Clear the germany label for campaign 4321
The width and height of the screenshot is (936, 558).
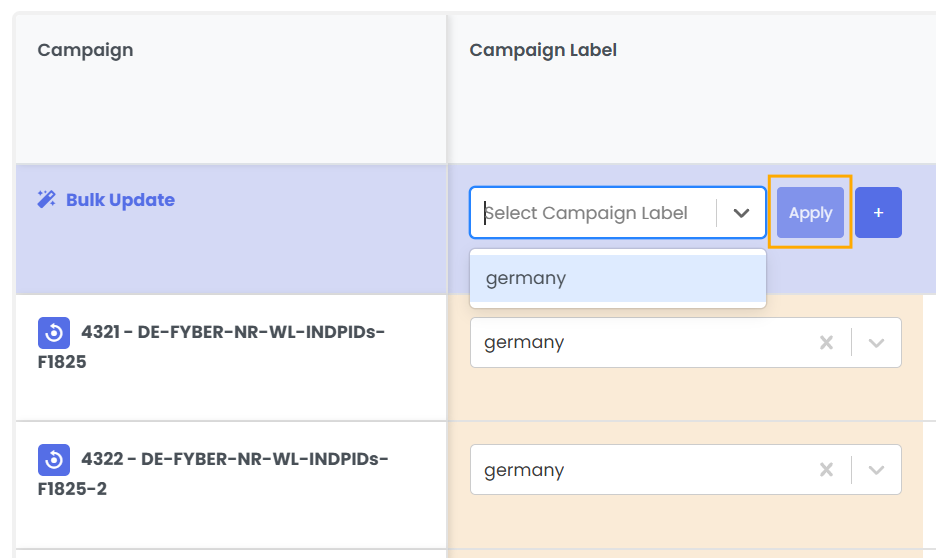pyautogui.click(x=826, y=343)
